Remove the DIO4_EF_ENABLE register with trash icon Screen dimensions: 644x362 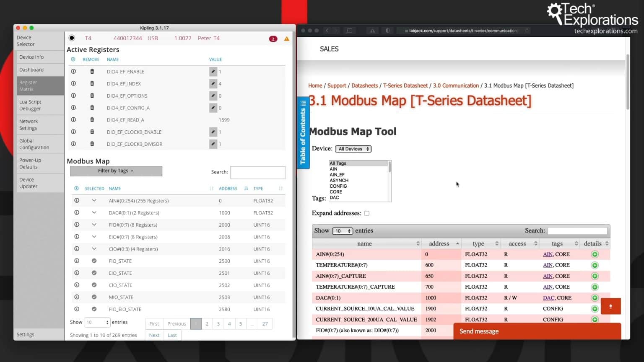click(x=92, y=72)
